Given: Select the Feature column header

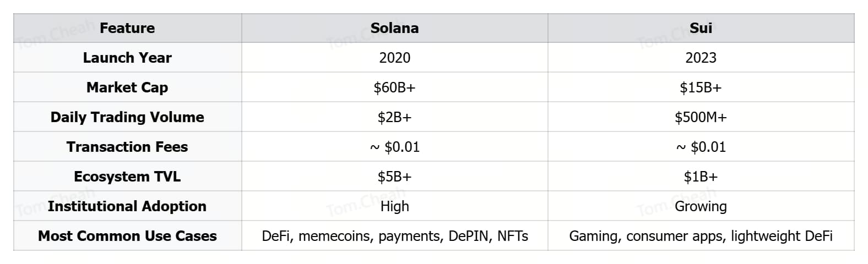Looking at the screenshot, I should (x=127, y=28).
